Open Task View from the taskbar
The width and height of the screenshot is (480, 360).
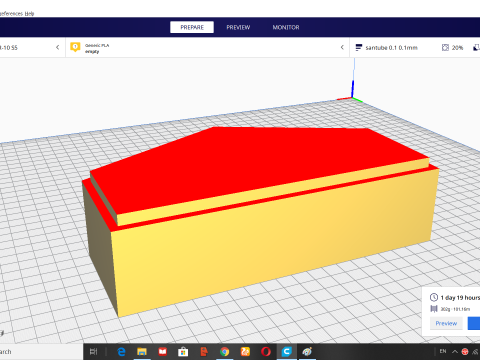pos(94,352)
